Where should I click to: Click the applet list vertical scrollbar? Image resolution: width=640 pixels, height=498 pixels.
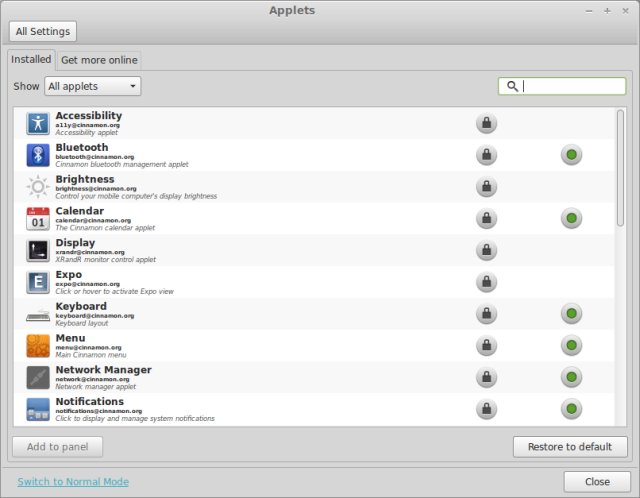[620, 168]
